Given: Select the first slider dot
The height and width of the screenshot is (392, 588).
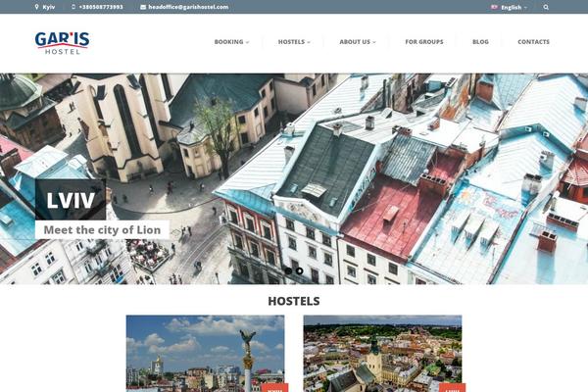Looking at the screenshot, I should pyautogui.click(x=288, y=270).
